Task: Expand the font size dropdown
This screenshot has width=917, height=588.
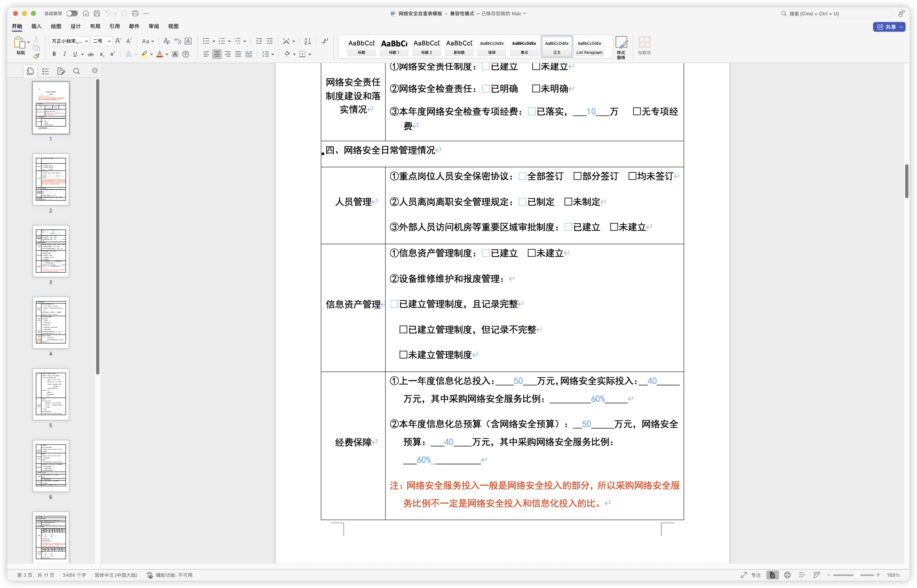Action: point(109,41)
